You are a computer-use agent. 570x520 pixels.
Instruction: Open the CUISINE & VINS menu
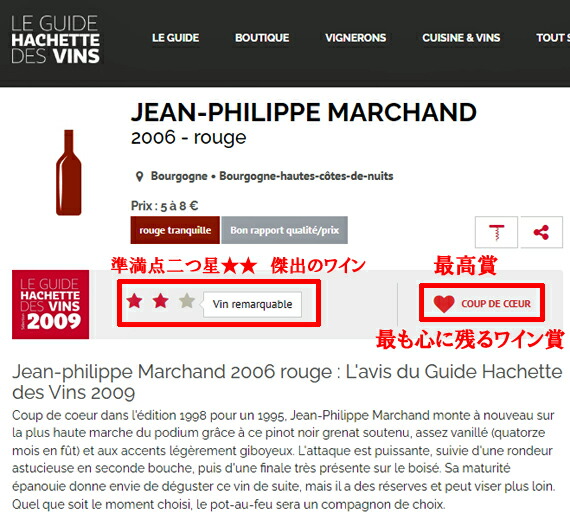tap(461, 38)
